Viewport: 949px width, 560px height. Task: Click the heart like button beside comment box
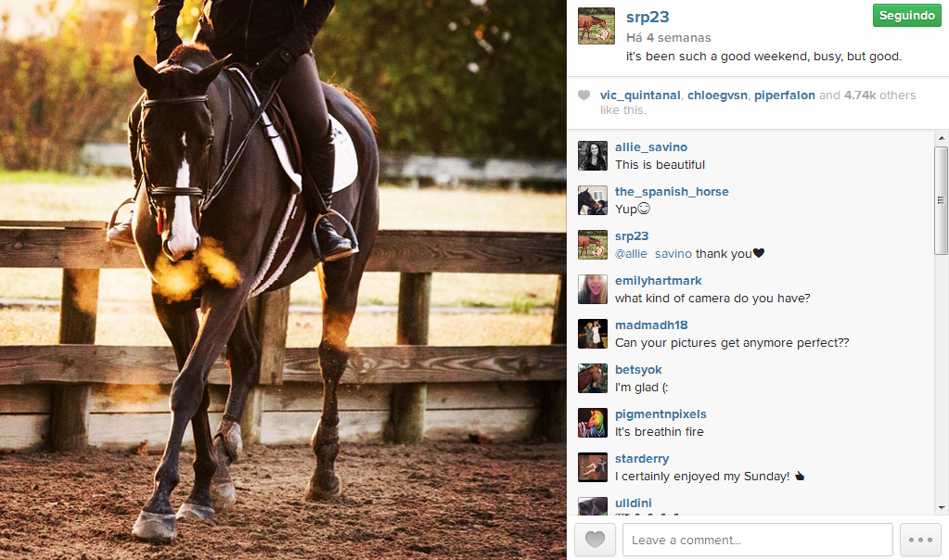595,540
